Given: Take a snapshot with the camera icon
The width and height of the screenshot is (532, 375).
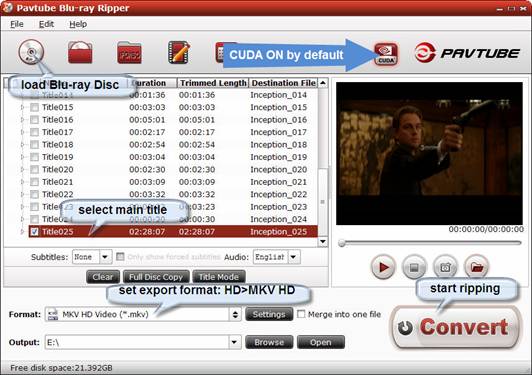Looking at the screenshot, I should pos(445,267).
